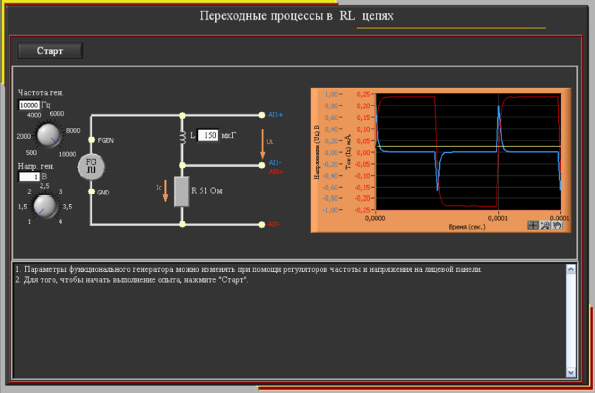Click the red '-0,25' current axis minimum
The width and height of the screenshot is (595, 393).
[x=362, y=210]
